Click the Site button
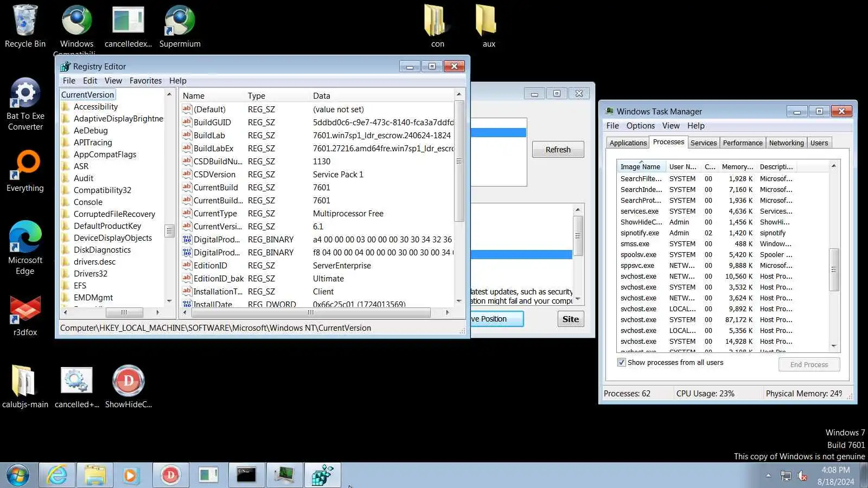Image resolution: width=868 pixels, height=488 pixels. 570,319
